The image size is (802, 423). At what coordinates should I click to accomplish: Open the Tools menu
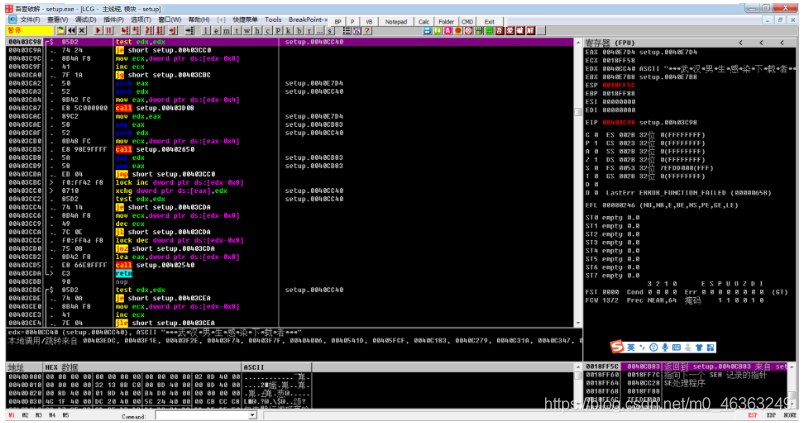pyautogui.click(x=273, y=19)
